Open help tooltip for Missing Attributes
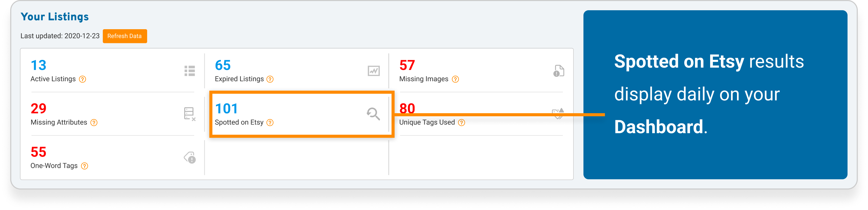This screenshot has height=210, width=868. (x=94, y=123)
